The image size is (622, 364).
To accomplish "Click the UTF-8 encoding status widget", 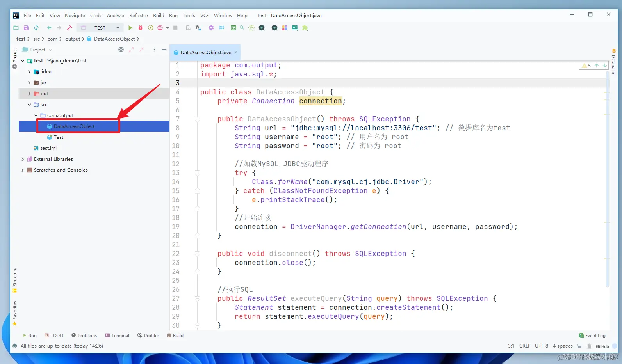I will pos(541,346).
